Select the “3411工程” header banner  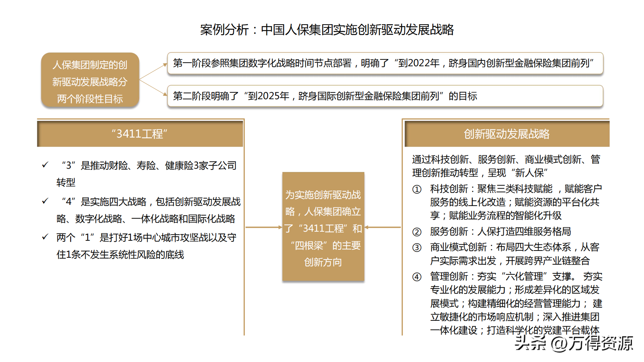(140, 134)
